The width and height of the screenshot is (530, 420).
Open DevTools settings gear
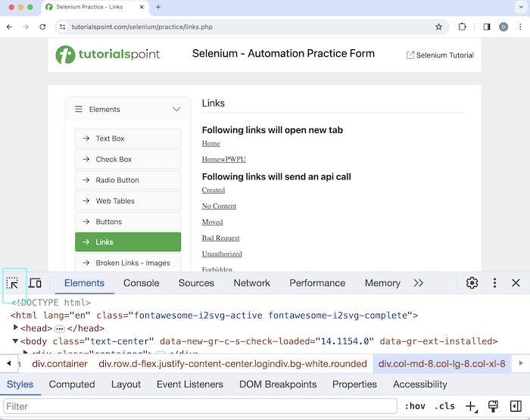pyautogui.click(x=472, y=283)
